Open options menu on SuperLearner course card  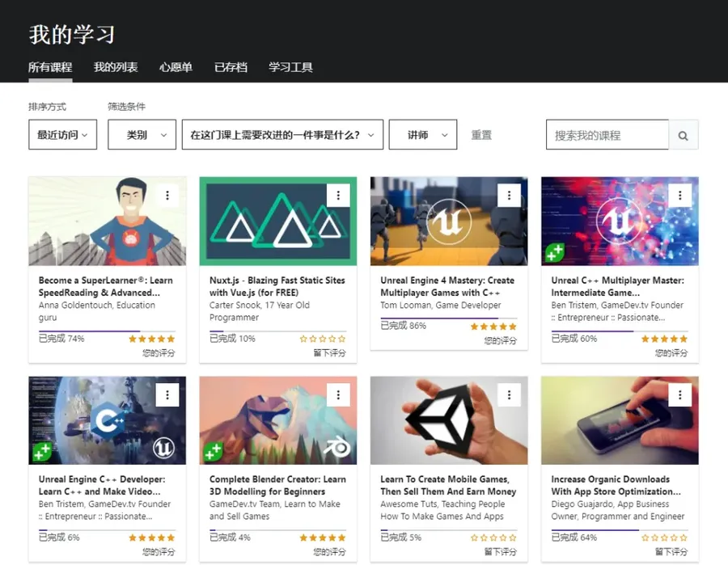coord(167,196)
